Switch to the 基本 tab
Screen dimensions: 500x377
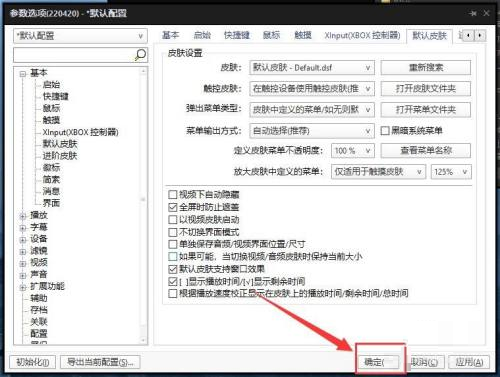click(x=170, y=35)
